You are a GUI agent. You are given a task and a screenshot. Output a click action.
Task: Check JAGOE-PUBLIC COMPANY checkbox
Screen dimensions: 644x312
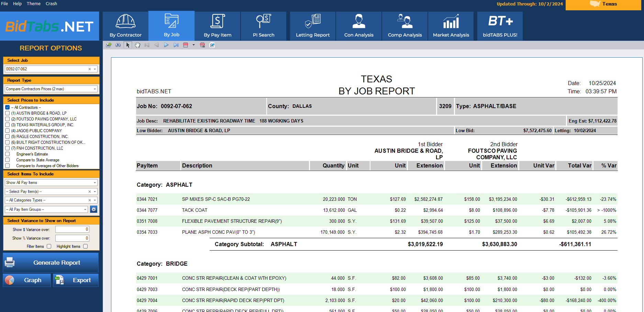tap(7, 131)
